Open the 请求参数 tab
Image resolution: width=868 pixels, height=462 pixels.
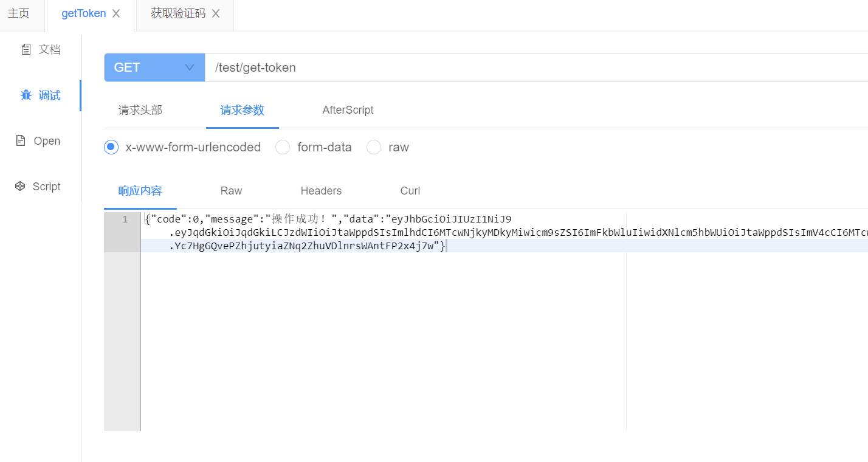point(243,110)
